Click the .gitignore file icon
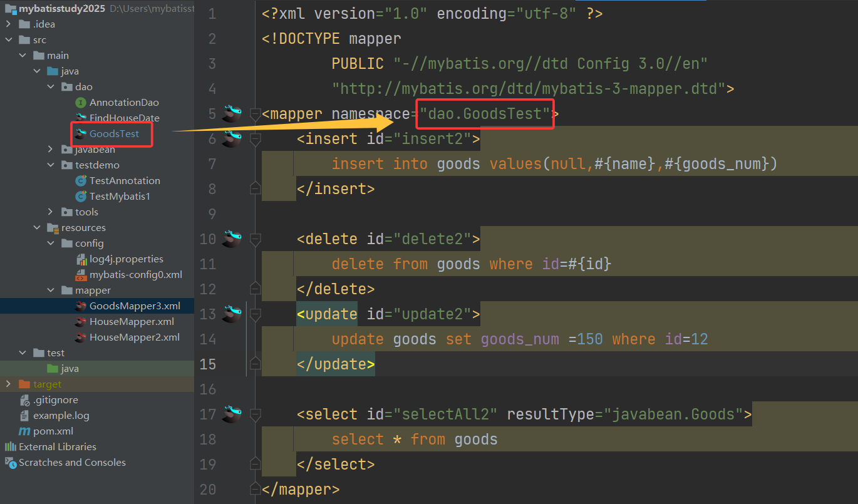Image resolution: width=858 pixels, height=504 pixels. click(x=24, y=399)
